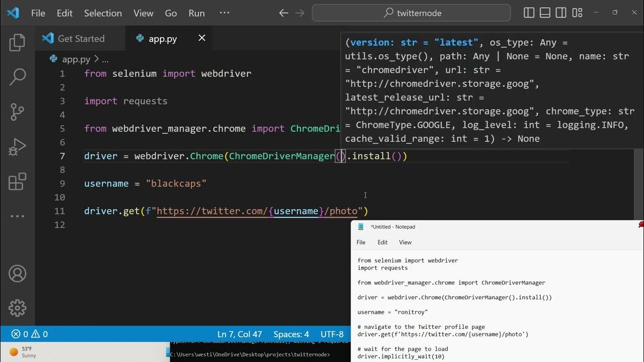Click the twitternode command center search box
This screenshot has height=362, width=644.
click(x=411, y=13)
